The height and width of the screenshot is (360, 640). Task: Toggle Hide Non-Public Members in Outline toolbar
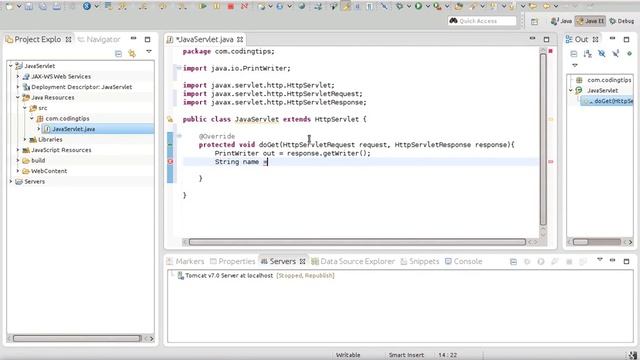point(630,53)
